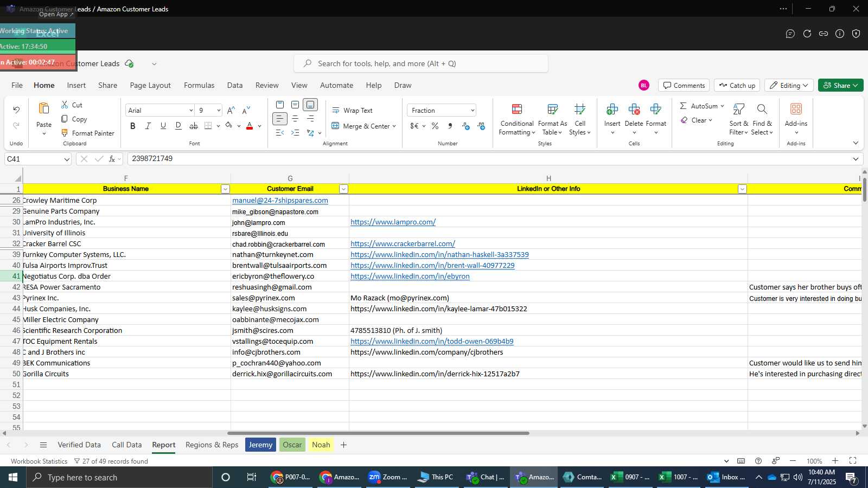Open Sort & Filter menu
The image size is (868, 488).
[738, 119]
